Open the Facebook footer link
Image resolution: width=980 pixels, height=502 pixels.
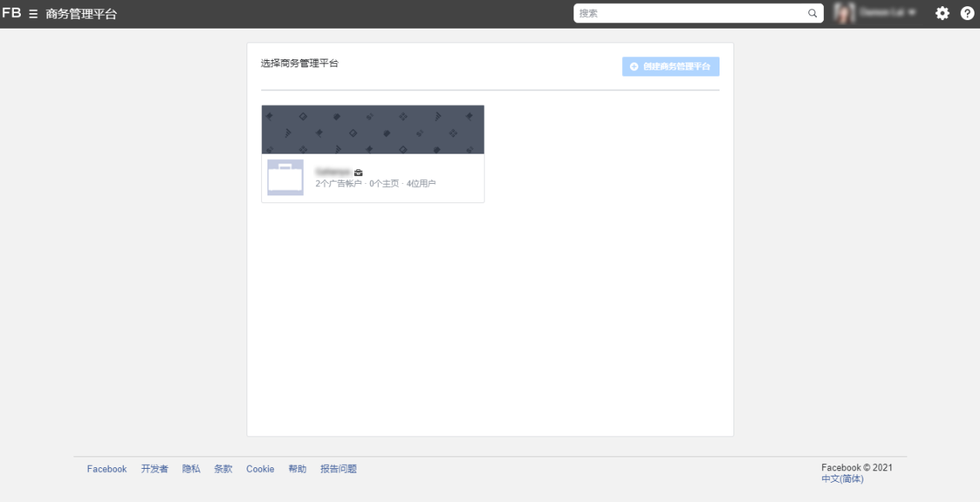pyautogui.click(x=107, y=469)
